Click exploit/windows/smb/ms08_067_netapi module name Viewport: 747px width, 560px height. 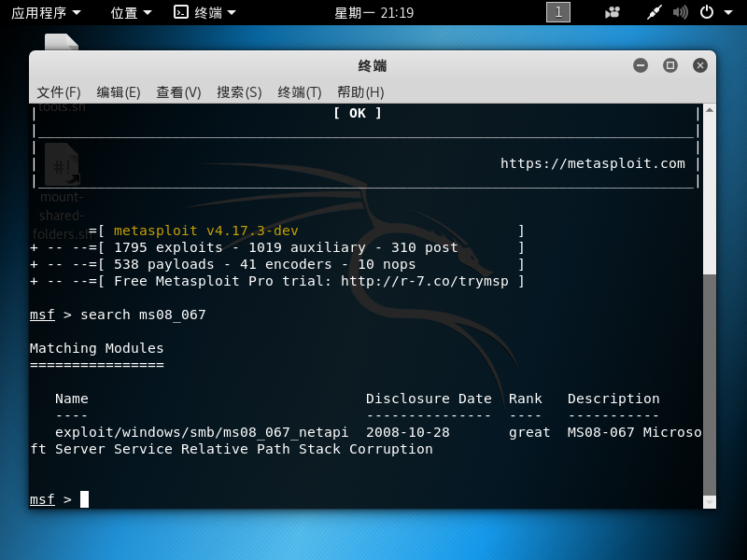202,432
